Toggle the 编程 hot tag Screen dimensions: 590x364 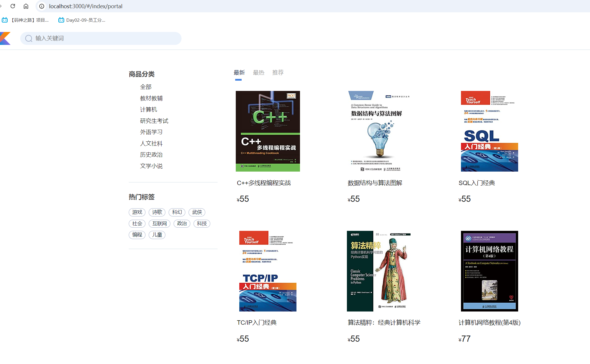(x=137, y=235)
